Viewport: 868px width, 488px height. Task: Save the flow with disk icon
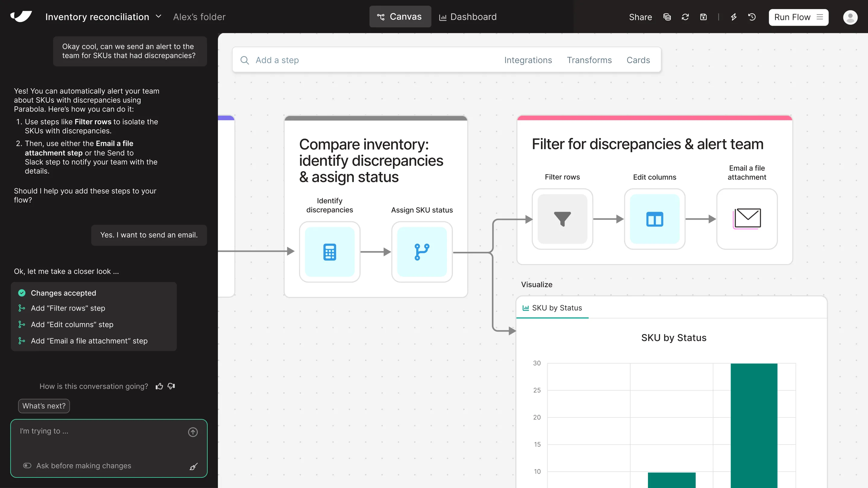click(x=703, y=17)
